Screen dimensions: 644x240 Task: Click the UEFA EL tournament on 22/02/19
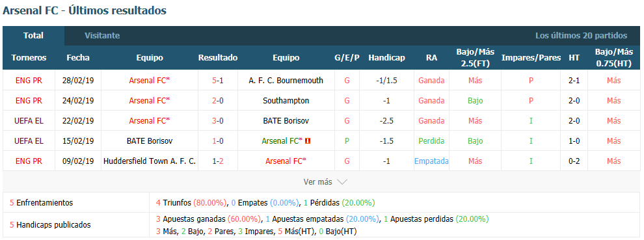pyautogui.click(x=29, y=121)
